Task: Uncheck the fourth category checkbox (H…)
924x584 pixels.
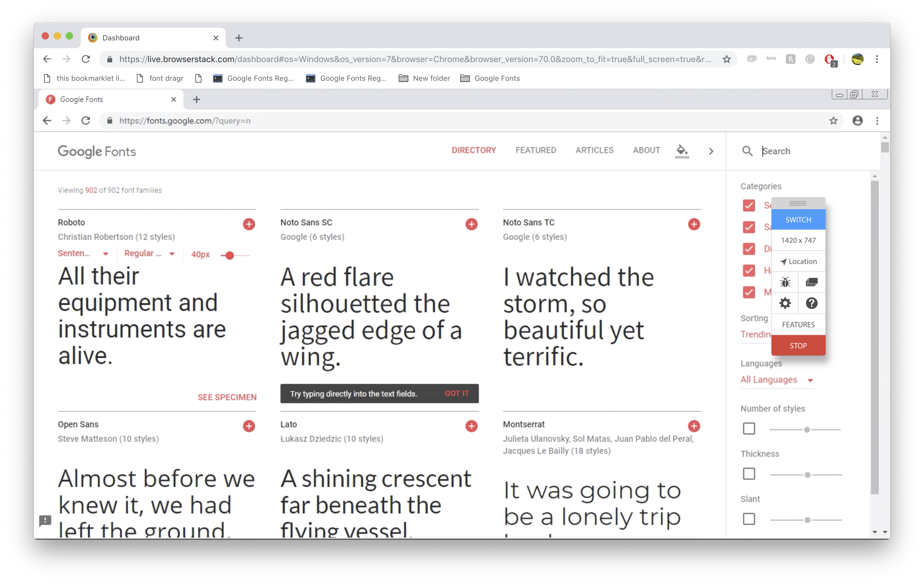Action: [749, 270]
